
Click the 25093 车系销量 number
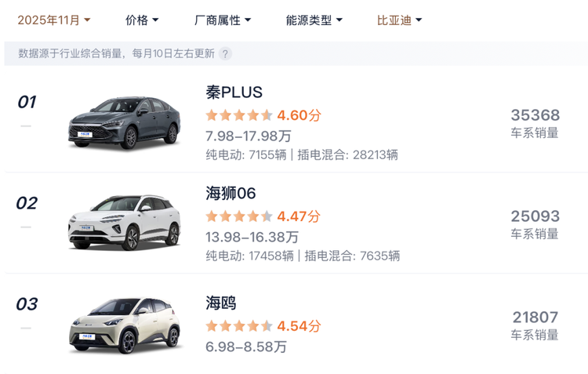535,216
